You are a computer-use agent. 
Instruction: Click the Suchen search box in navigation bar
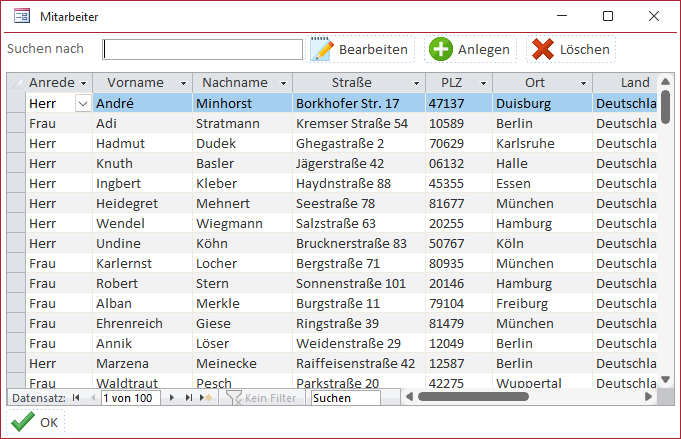(x=346, y=398)
